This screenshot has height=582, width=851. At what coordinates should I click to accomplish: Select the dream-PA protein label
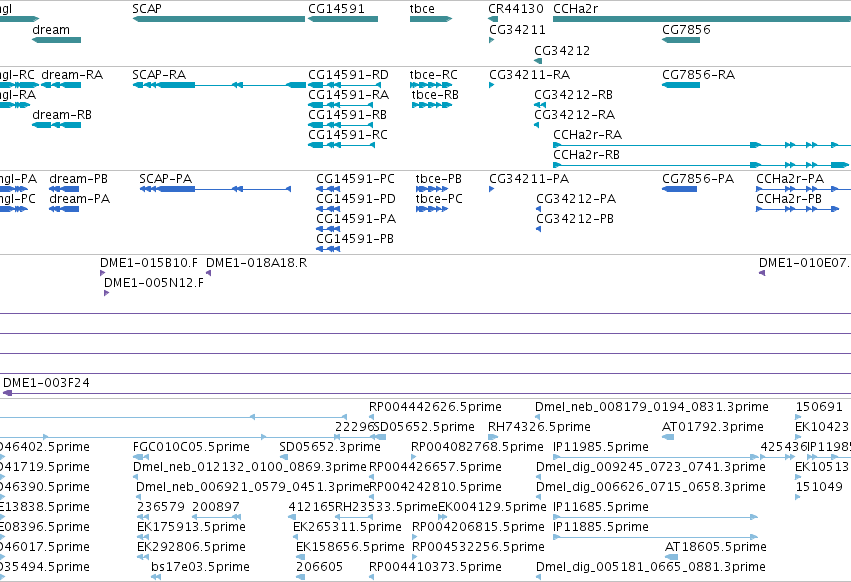[80, 199]
